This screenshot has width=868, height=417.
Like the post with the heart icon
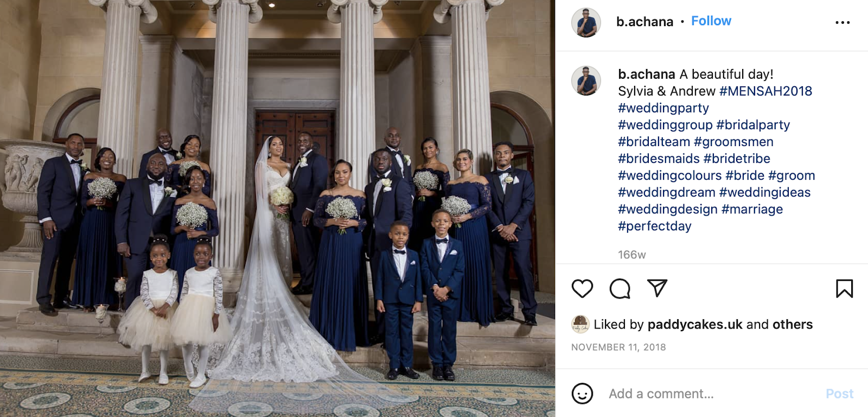click(x=582, y=288)
